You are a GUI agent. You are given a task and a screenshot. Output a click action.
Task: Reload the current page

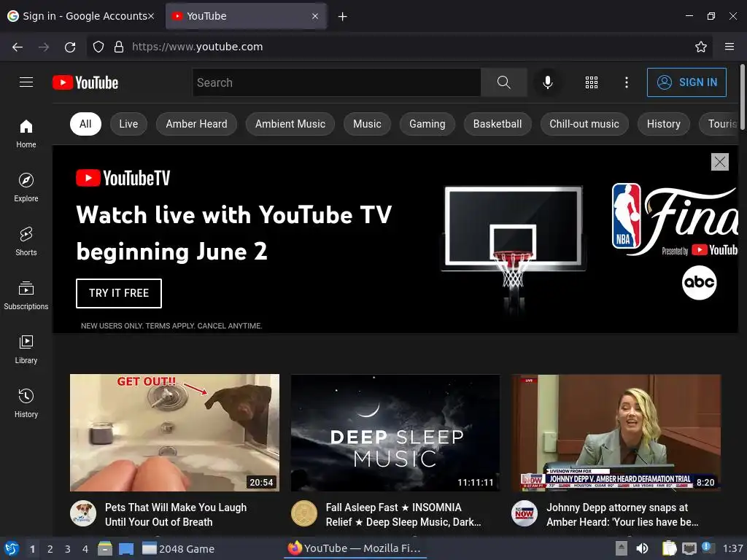[70, 47]
